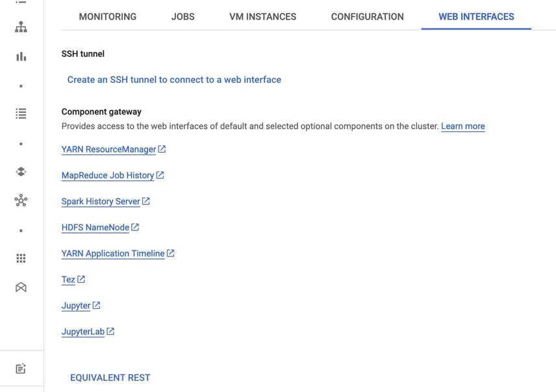The height and width of the screenshot is (392, 556).
Task: Click the layered stack icon in sidebar
Action: click(x=21, y=171)
